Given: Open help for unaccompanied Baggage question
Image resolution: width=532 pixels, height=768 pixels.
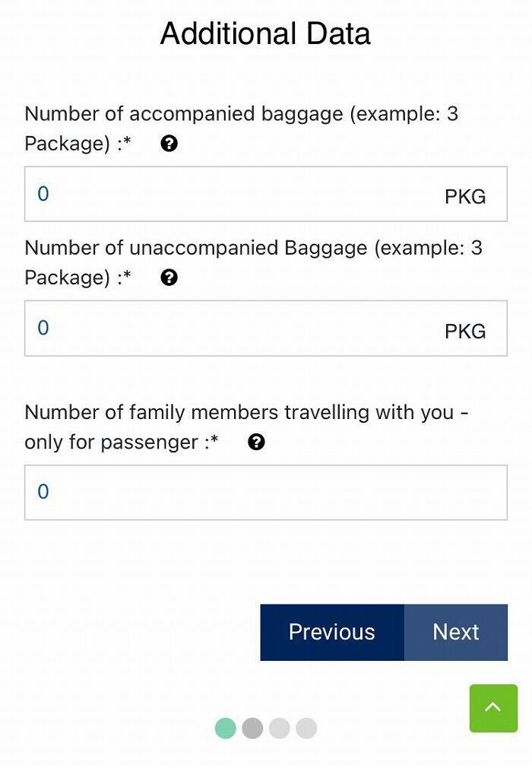Looking at the screenshot, I should [169, 278].
